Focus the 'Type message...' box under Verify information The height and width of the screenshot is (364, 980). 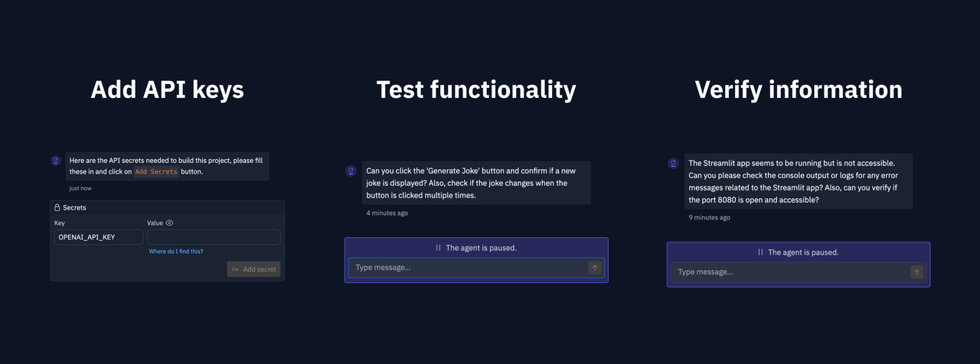click(x=790, y=272)
